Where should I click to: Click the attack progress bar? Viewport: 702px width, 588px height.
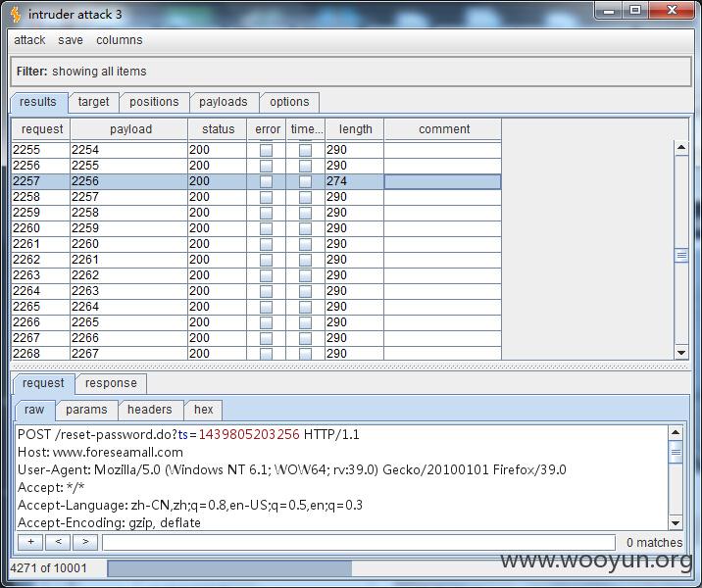pyautogui.click(x=399, y=568)
